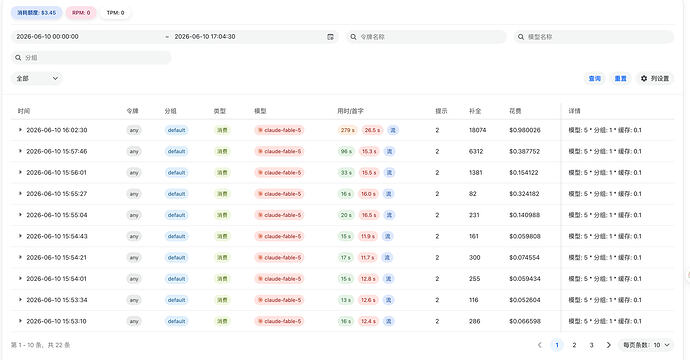Expand the 2026-06-10 15:54:21 log row

(20, 257)
